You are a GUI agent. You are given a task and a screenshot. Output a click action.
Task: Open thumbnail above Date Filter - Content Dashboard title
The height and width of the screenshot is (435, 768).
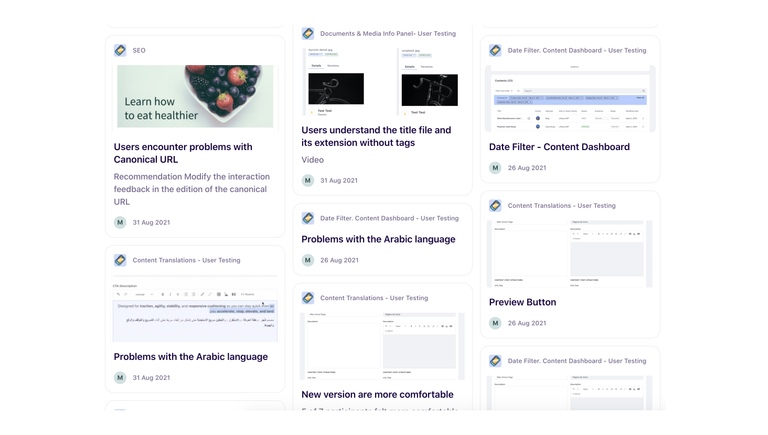pyautogui.click(x=570, y=98)
